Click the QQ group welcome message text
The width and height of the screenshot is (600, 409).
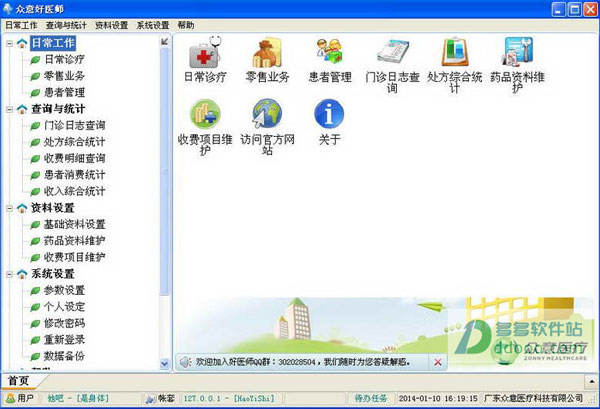(303, 362)
